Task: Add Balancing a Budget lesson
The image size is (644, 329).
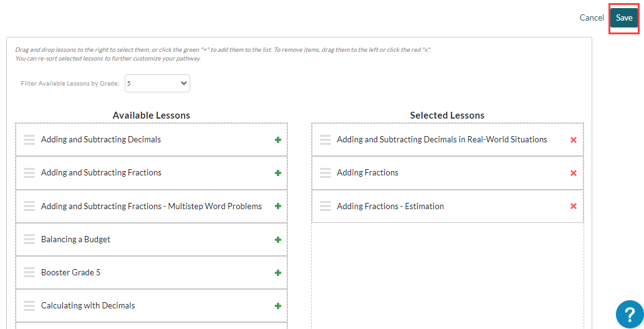Action: [278, 240]
